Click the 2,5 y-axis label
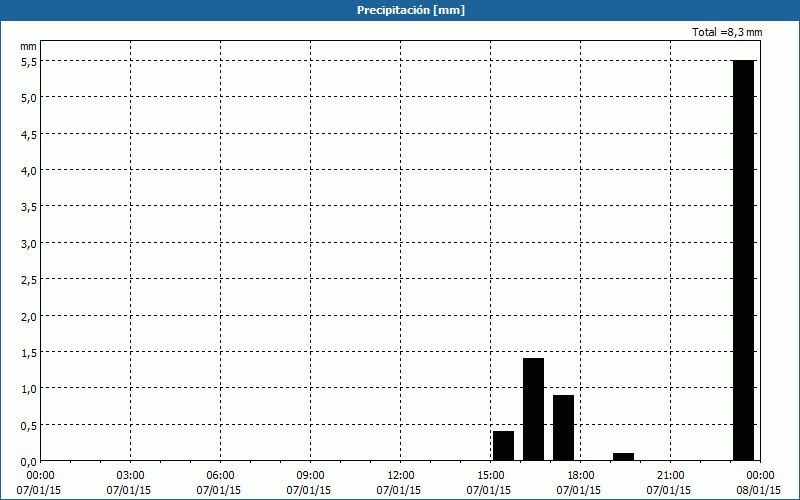The image size is (800, 500). pyautogui.click(x=29, y=280)
